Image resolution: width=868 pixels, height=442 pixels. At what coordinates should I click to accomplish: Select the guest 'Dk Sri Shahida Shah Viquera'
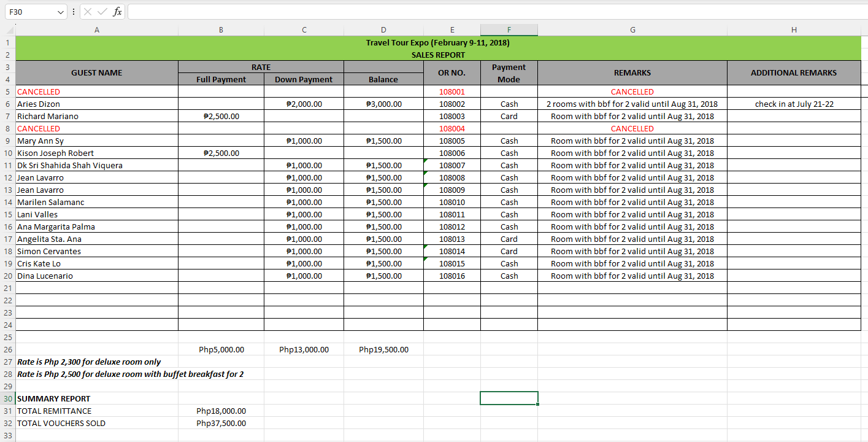point(70,165)
